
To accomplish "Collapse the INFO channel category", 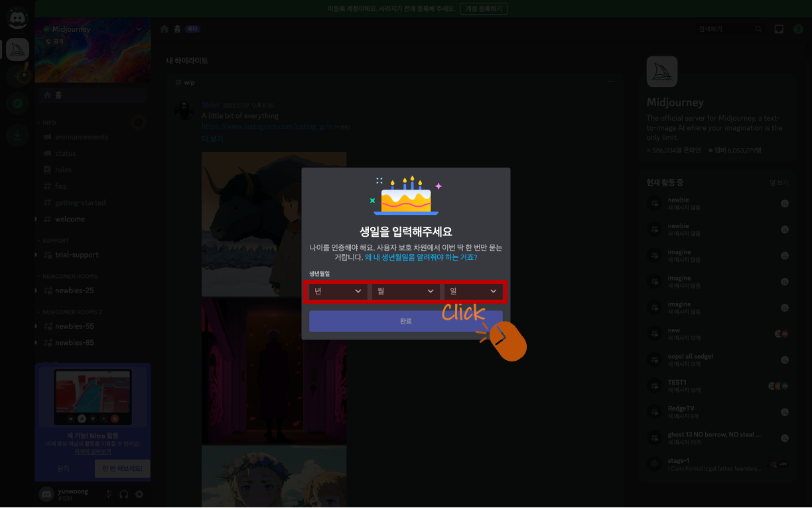I will tap(50, 123).
